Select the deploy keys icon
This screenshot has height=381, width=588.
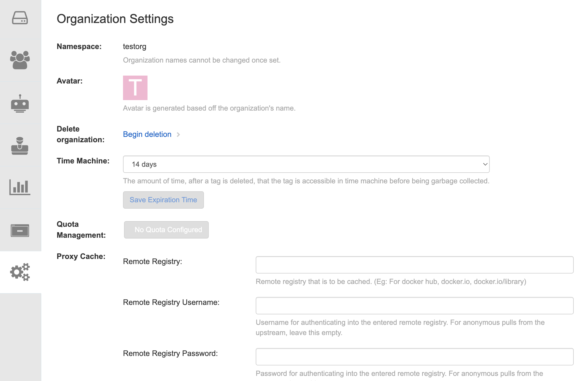pos(21,146)
